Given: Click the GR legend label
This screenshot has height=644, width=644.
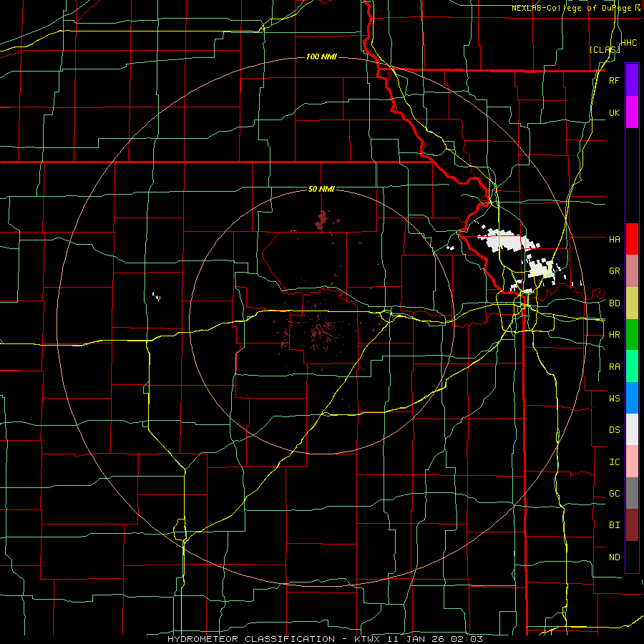Looking at the screenshot, I should coord(614,271).
